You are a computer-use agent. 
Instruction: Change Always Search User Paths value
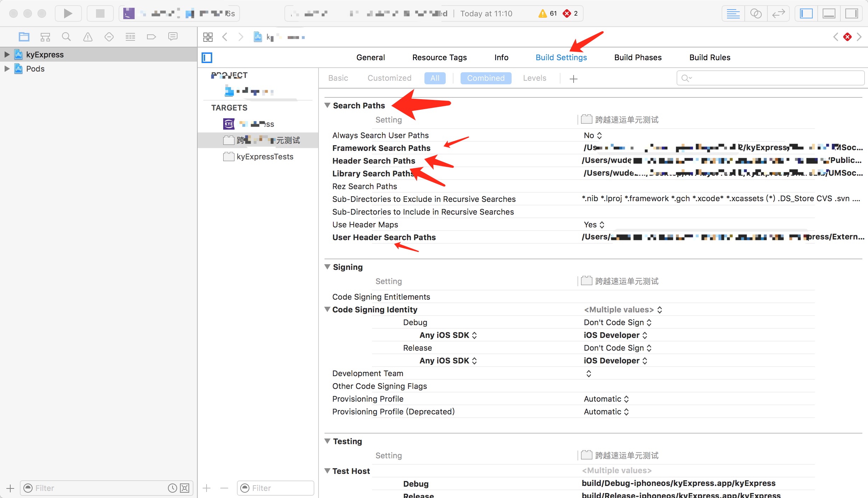coord(593,135)
